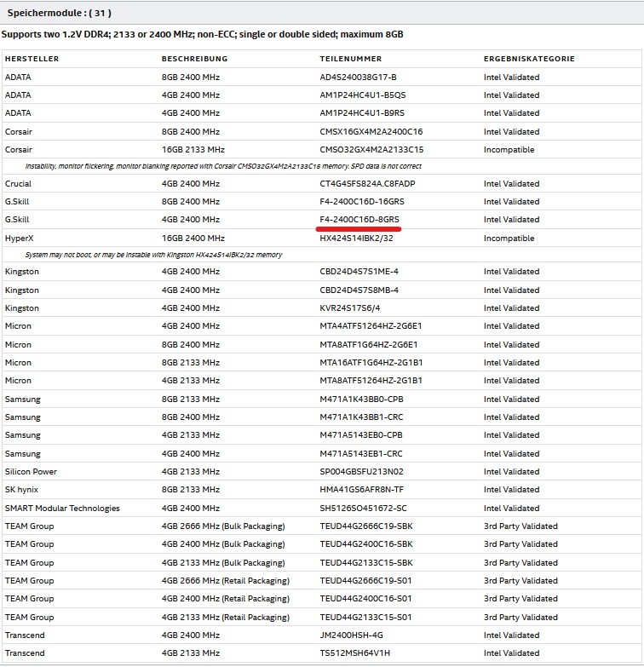Click the SK hynix manufacturer cell
This screenshot has width=644, height=667.
[x=21, y=489]
